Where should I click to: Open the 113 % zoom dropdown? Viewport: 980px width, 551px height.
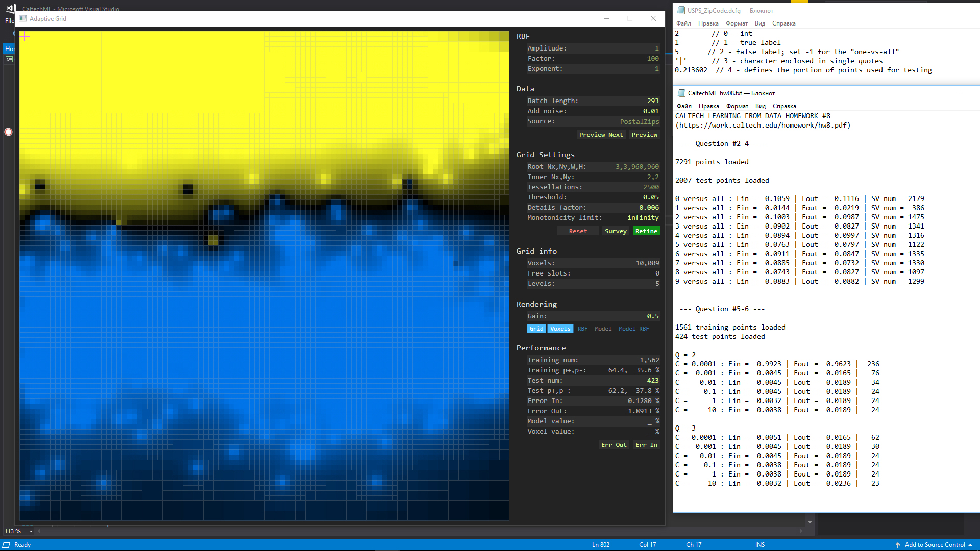pyautogui.click(x=31, y=531)
